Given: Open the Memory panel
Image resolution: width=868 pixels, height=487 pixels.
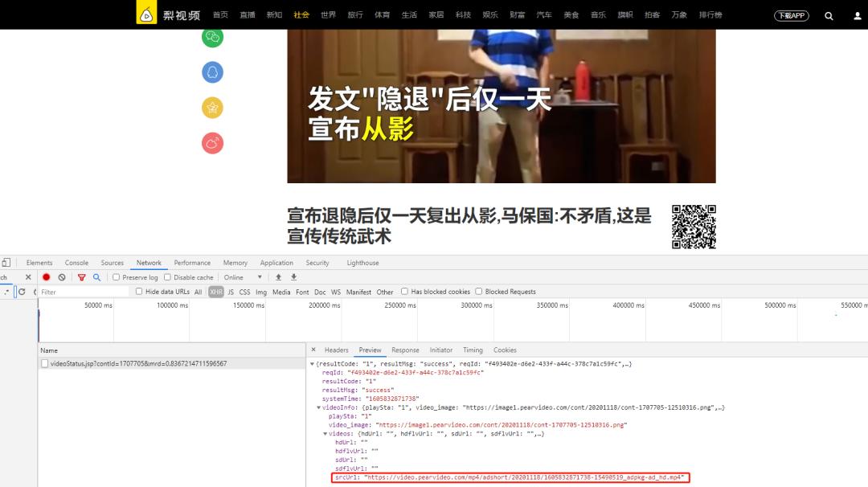Looking at the screenshot, I should pos(235,263).
